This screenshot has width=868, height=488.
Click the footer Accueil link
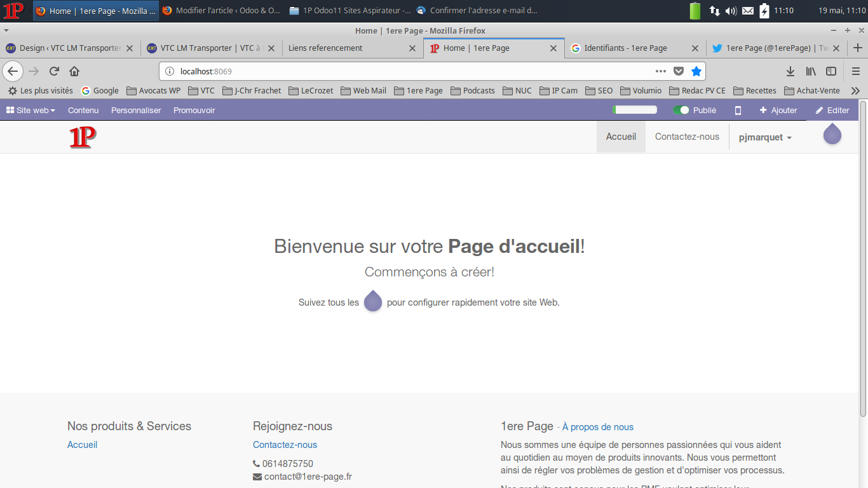(x=83, y=445)
